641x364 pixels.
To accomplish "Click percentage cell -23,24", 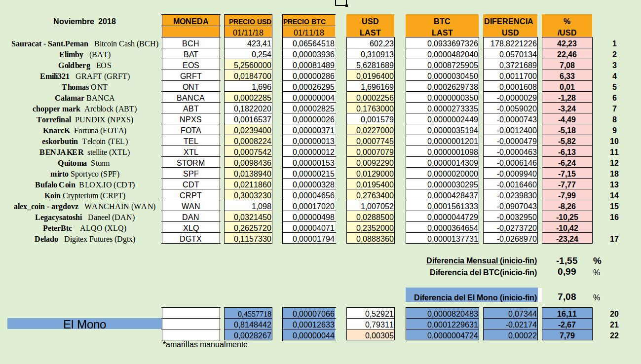I will [x=567, y=239].
